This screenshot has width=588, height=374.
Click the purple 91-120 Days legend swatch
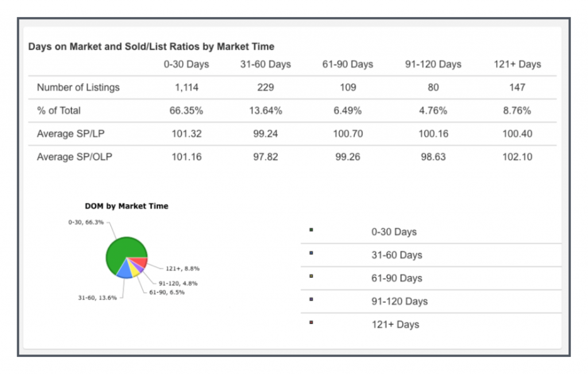coord(311,299)
